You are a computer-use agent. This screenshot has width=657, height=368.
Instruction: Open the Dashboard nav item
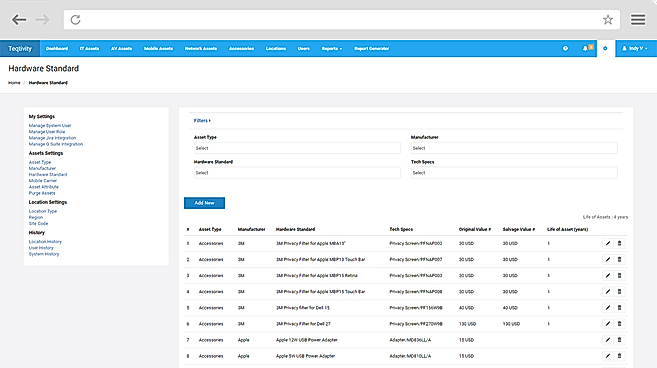tap(57, 49)
